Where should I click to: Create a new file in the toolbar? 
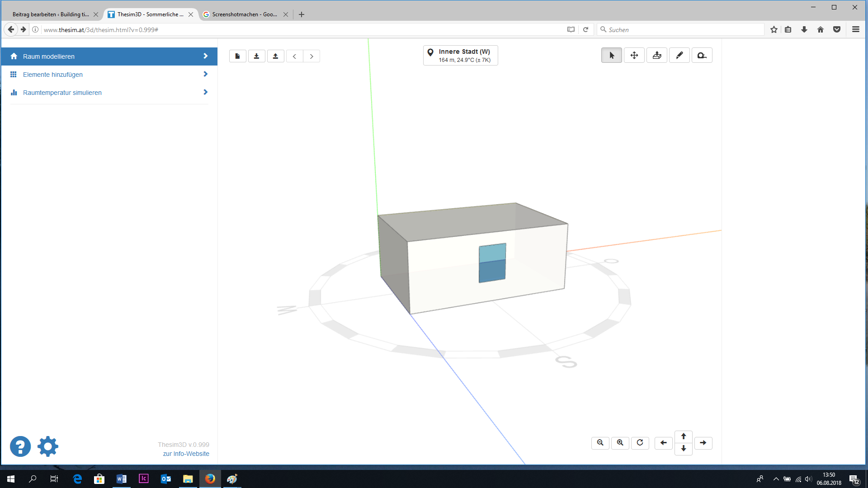pos(237,56)
